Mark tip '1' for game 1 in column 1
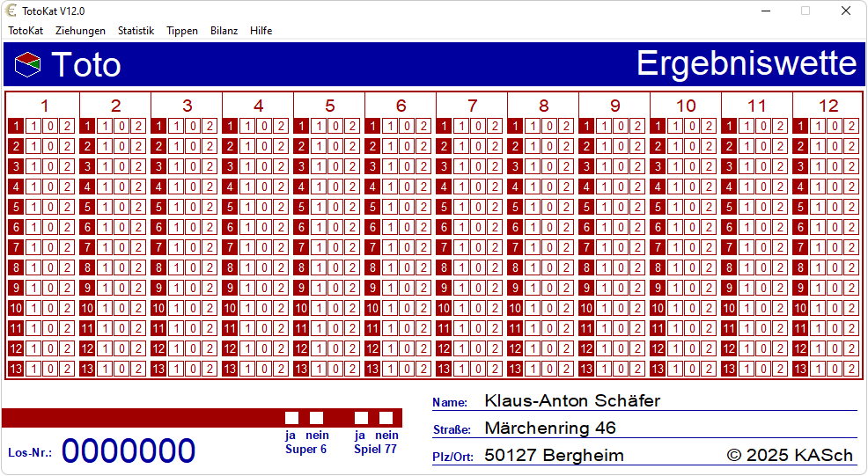 pyautogui.click(x=33, y=126)
